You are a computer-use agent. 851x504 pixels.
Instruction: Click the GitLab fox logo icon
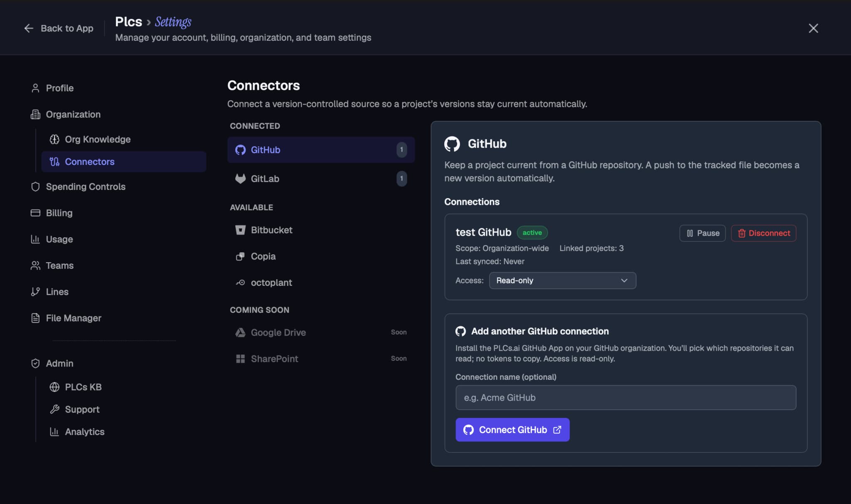(240, 179)
